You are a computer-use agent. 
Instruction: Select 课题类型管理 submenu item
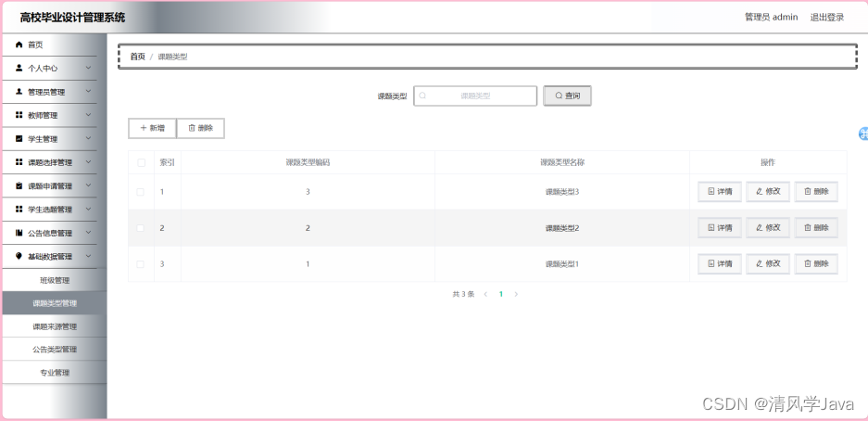tap(55, 303)
